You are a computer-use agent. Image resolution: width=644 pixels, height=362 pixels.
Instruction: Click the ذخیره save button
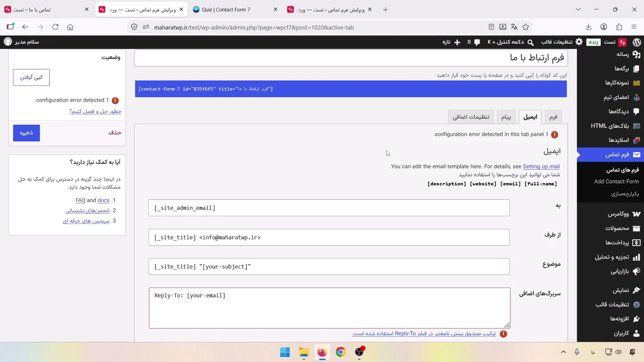tap(27, 133)
